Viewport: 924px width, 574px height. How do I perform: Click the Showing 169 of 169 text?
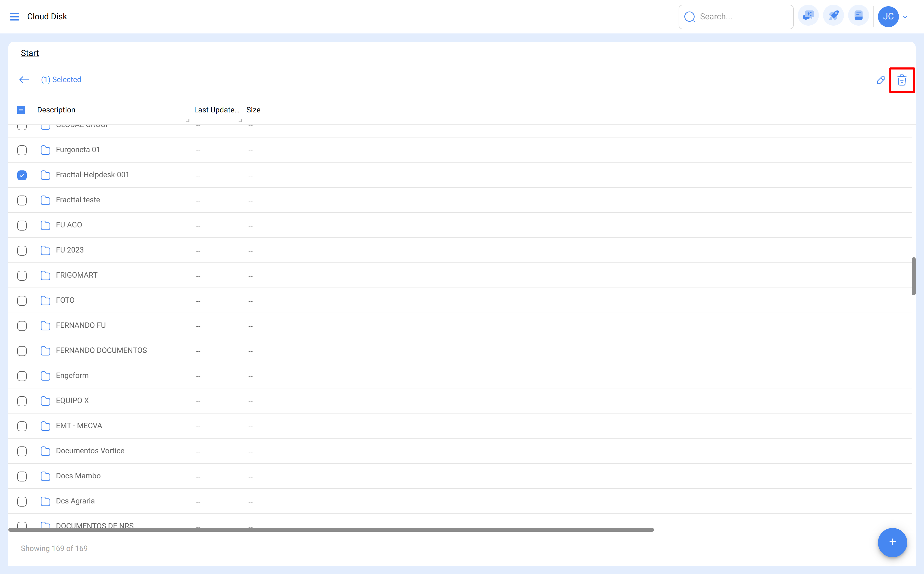tap(54, 548)
